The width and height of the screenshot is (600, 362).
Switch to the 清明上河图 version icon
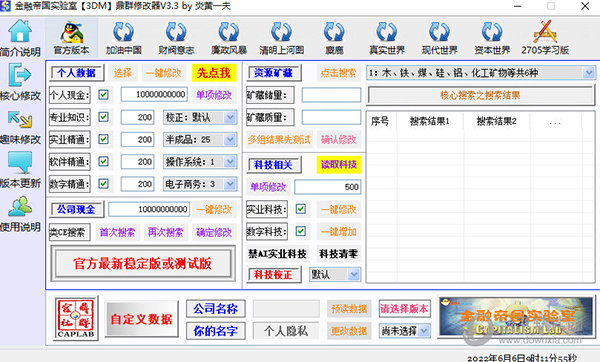coord(282,32)
